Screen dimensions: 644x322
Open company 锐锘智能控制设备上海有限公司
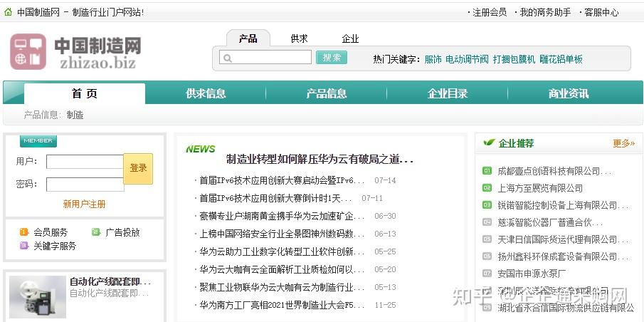pos(563,205)
